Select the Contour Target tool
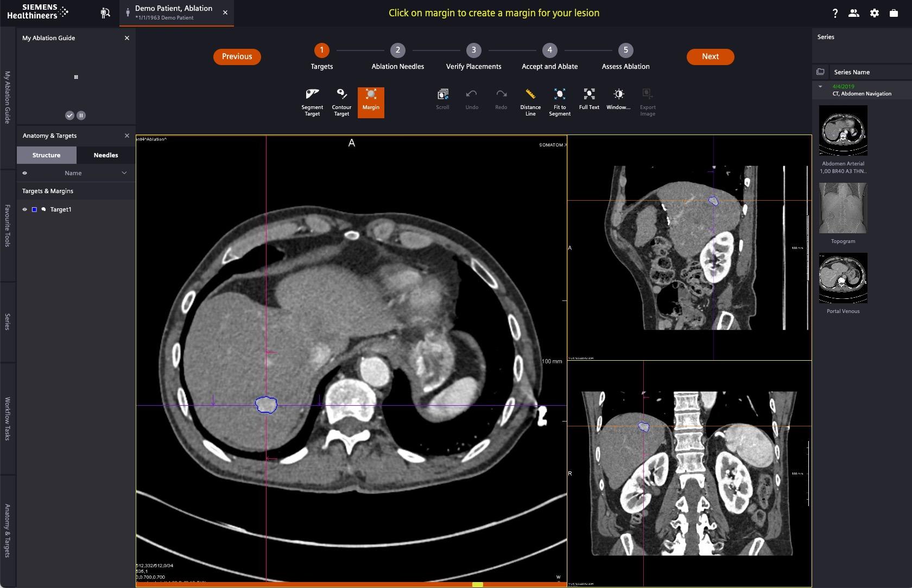This screenshot has height=588, width=912. pos(341,102)
